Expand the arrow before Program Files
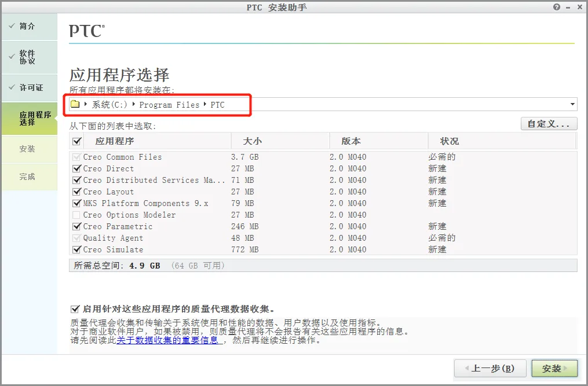This screenshot has width=588, height=386. click(133, 104)
